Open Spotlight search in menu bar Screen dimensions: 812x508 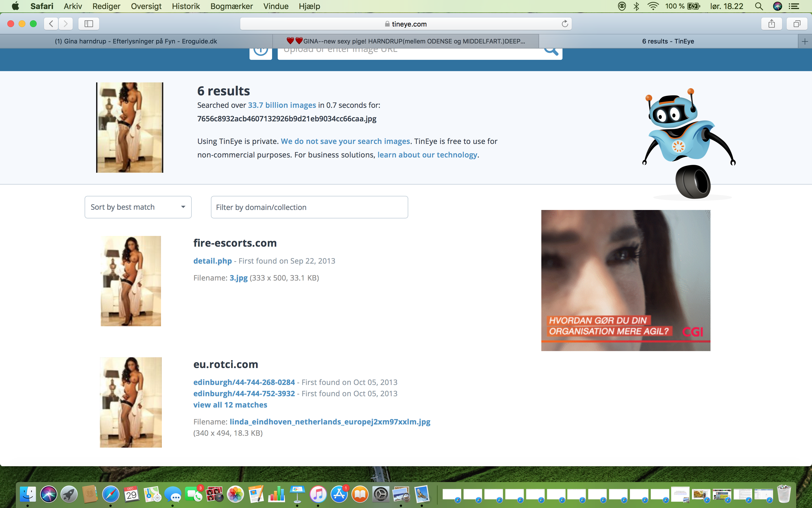point(759,6)
